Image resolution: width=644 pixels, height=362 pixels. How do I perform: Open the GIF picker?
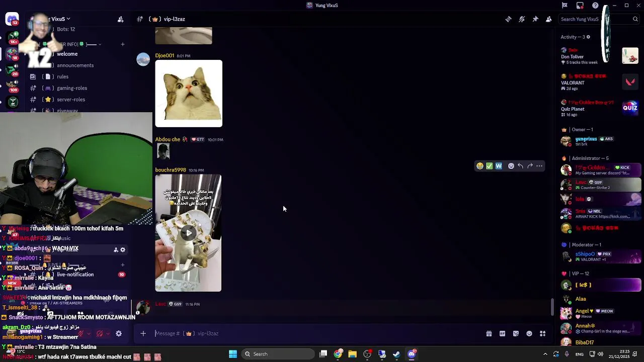(x=502, y=333)
